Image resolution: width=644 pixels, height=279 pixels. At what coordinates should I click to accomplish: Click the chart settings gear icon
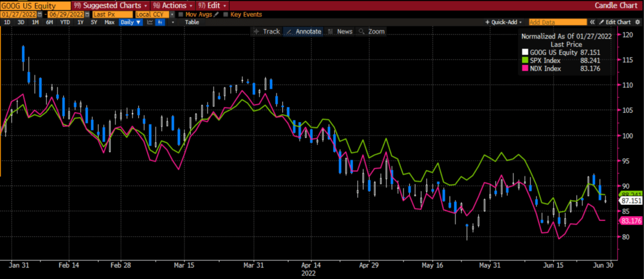(x=638, y=22)
